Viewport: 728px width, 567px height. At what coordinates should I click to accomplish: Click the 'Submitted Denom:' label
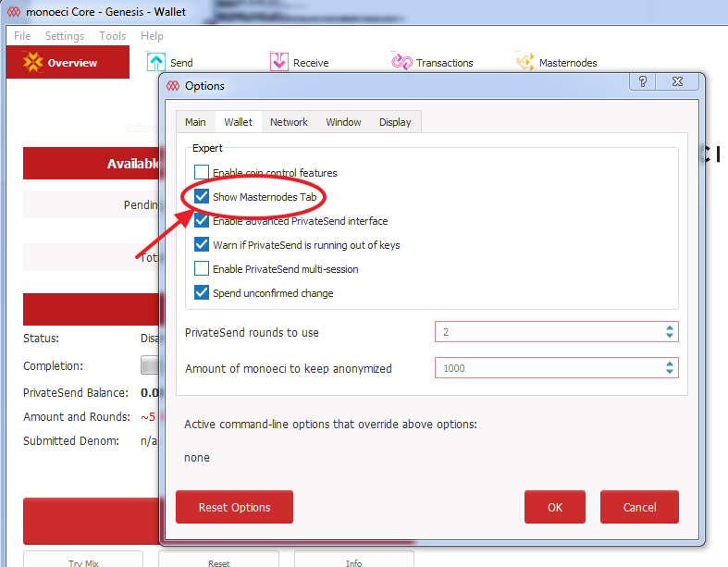click(71, 441)
